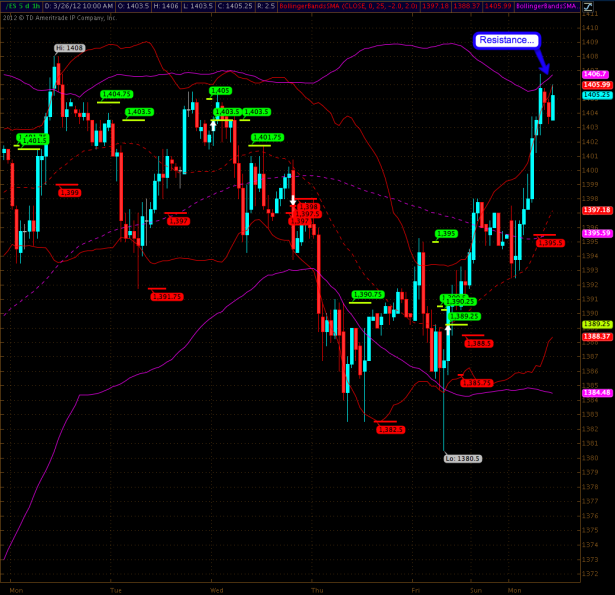Viewport: 615px width, 595px height.
Task: Open red BollingerBandsSMA (CLOSE, 0, 25) study label
Action: click(x=349, y=6)
